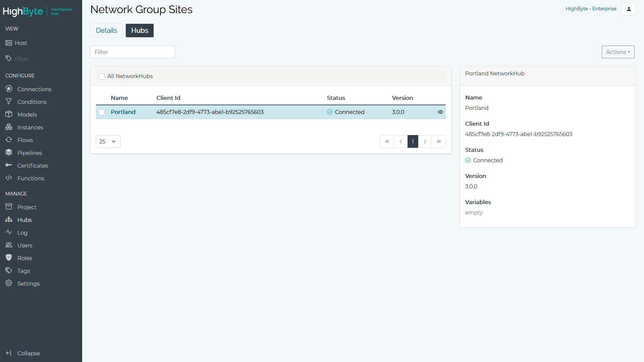Select the Hubs tab
The height and width of the screenshot is (362, 644).
point(139,30)
